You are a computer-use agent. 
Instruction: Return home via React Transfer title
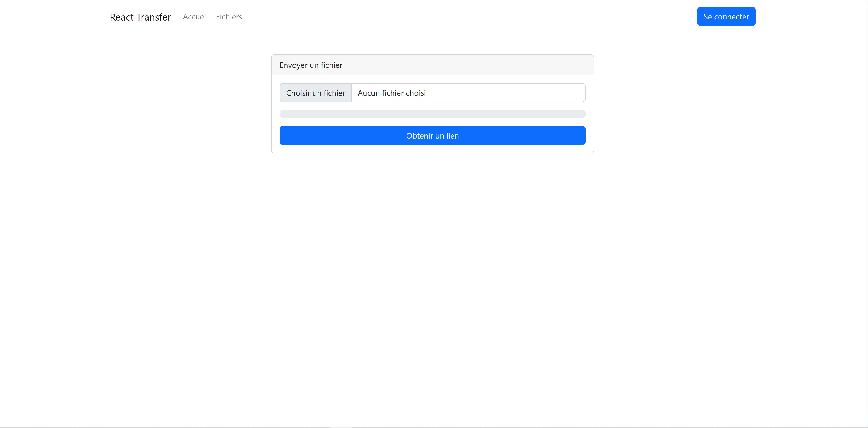140,17
